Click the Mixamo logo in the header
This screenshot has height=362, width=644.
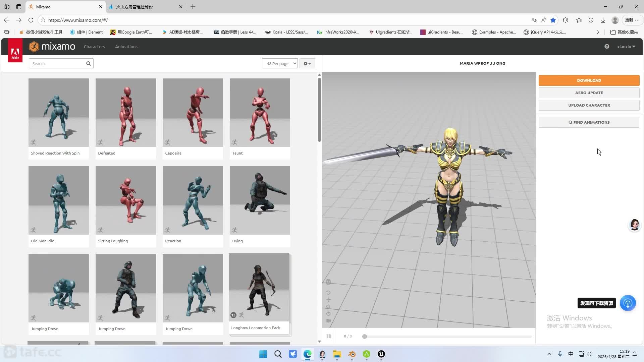(52, 47)
